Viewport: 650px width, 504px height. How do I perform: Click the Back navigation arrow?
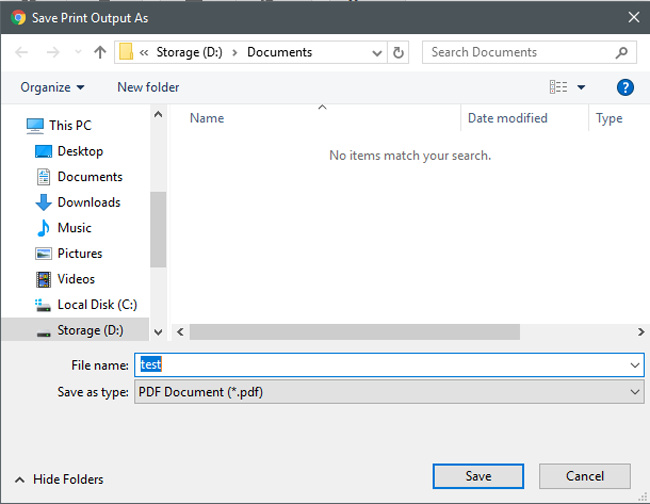pos(21,53)
